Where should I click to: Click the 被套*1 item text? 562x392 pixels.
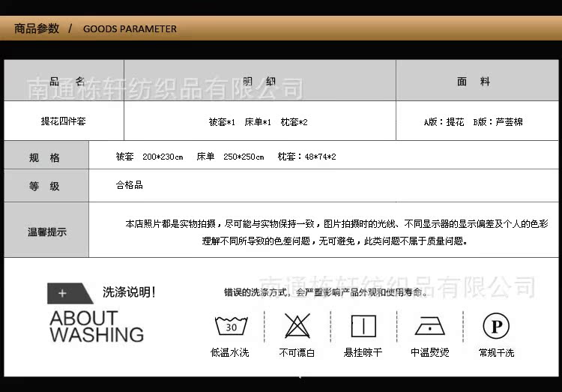tap(222, 122)
